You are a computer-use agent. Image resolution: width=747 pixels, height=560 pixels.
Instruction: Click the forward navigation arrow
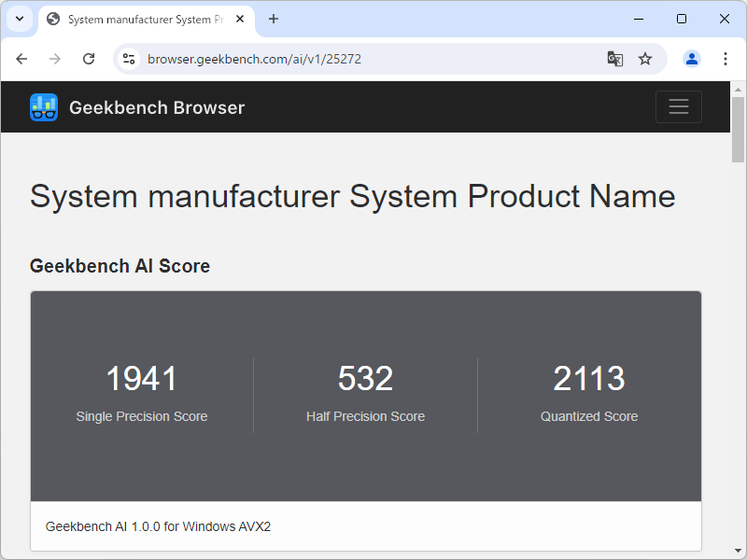(x=55, y=58)
